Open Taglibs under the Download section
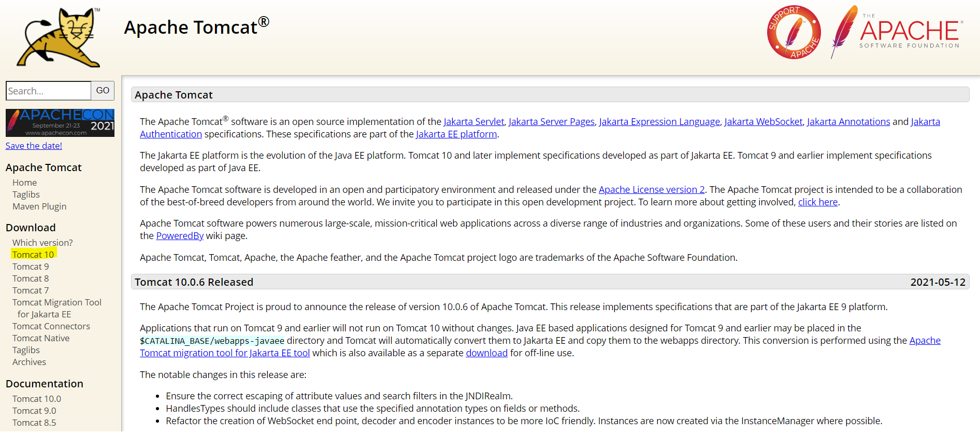 click(26, 350)
